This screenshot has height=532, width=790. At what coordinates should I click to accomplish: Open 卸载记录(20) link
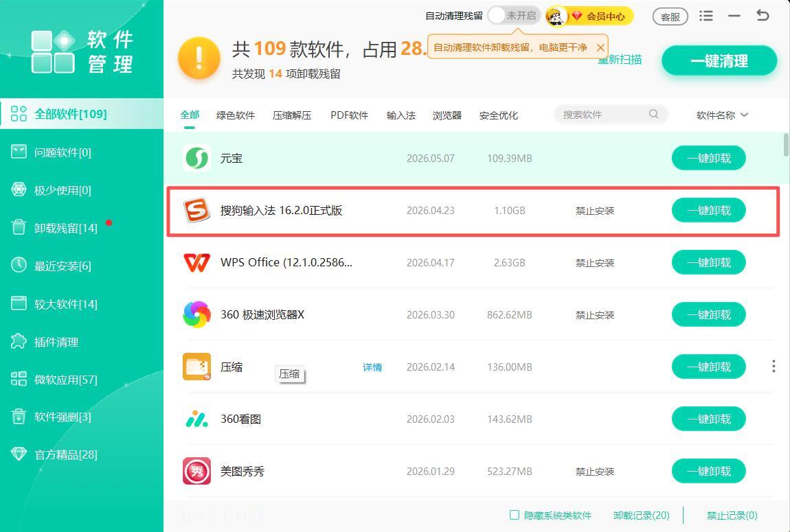pos(642,516)
